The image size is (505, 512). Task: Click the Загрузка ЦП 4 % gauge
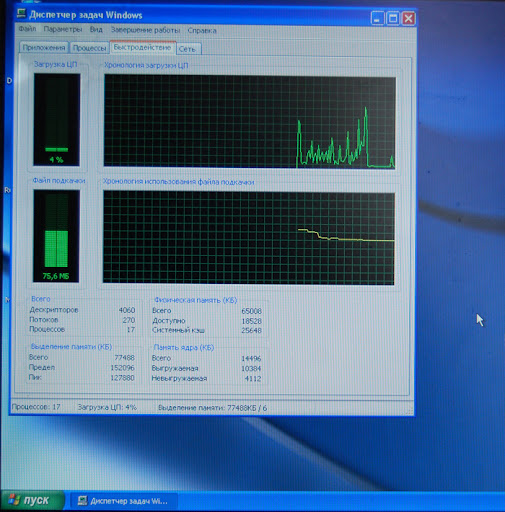point(57,120)
